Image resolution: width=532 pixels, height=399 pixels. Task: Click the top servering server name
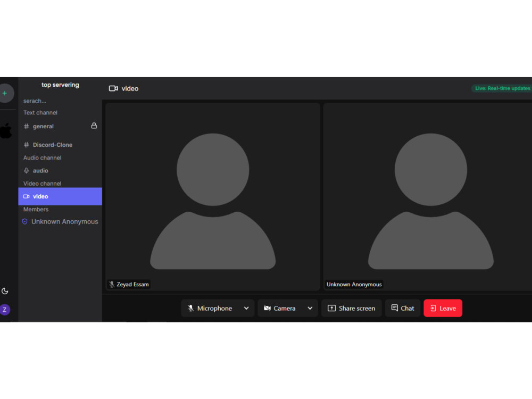[61, 85]
